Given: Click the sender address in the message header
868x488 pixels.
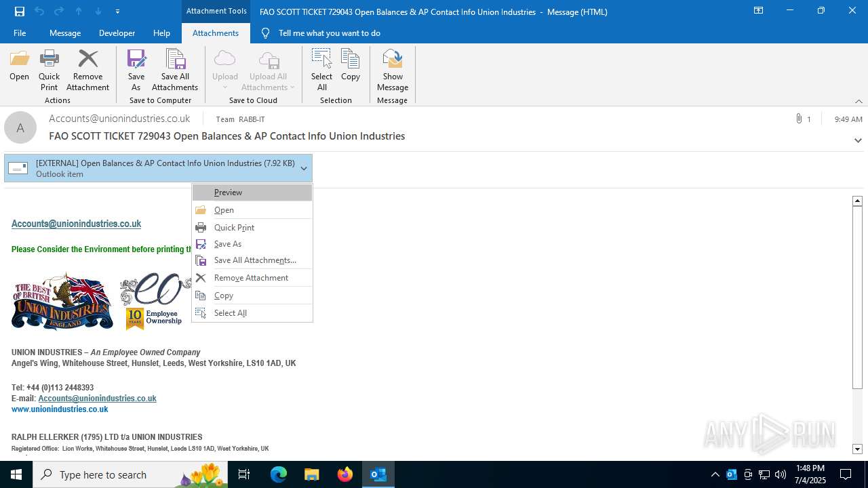Looking at the screenshot, I should coord(119,119).
